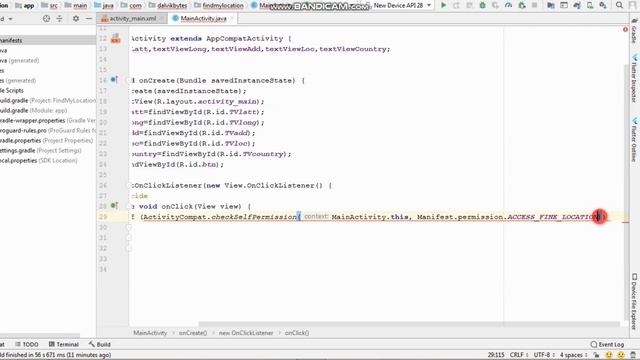Select gradle-wrapper.properties file
640x360 pixels.
click(48, 120)
